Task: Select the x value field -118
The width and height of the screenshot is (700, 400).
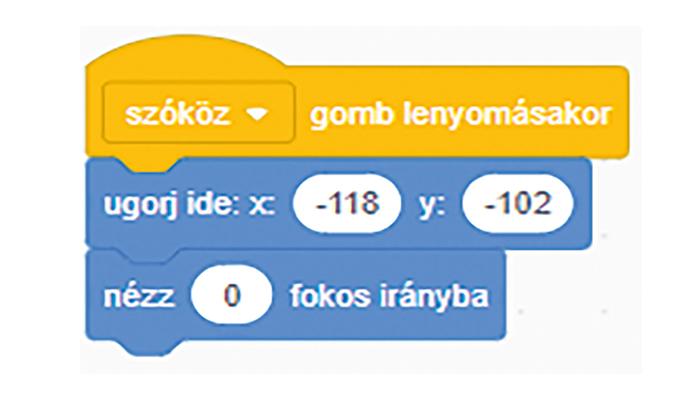Action: [x=347, y=204]
